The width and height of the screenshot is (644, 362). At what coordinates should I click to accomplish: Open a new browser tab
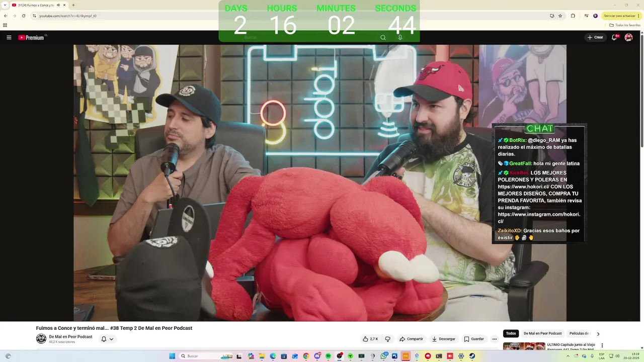[x=73, y=5]
